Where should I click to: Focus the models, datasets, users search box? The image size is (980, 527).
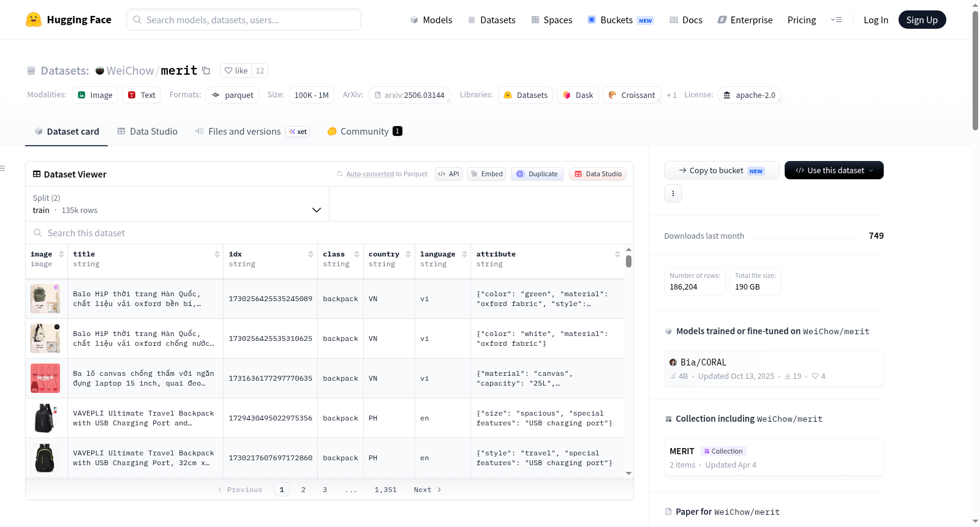244,20
